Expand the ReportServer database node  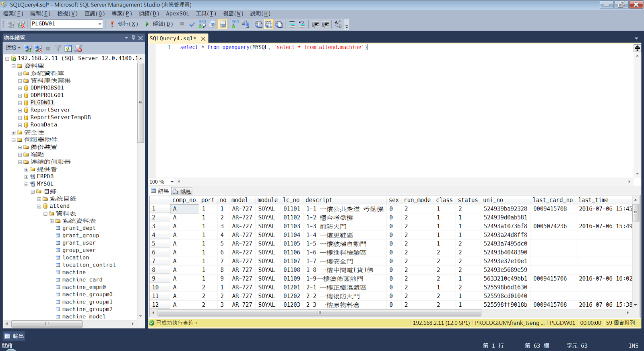(20, 110)
